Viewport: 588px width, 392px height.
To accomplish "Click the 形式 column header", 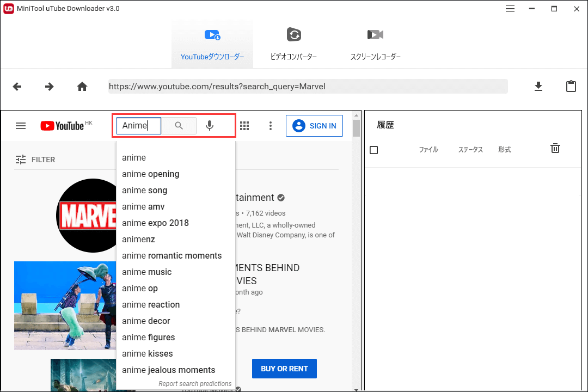I will point(504,150).
